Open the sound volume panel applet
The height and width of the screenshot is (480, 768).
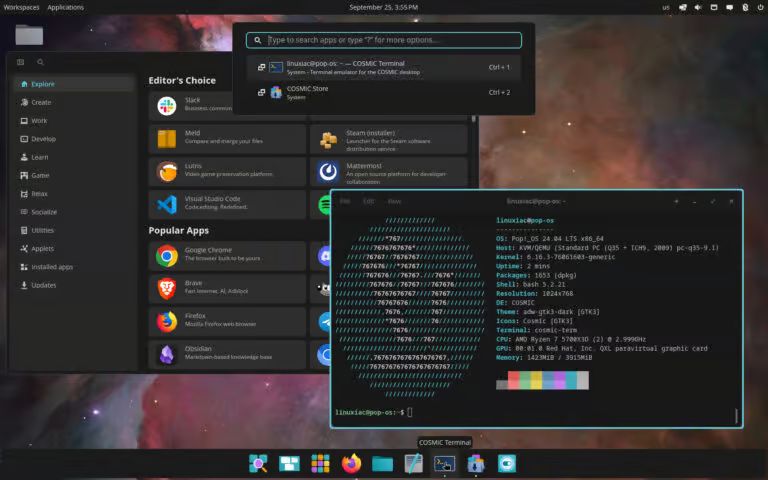click(698, 7)
